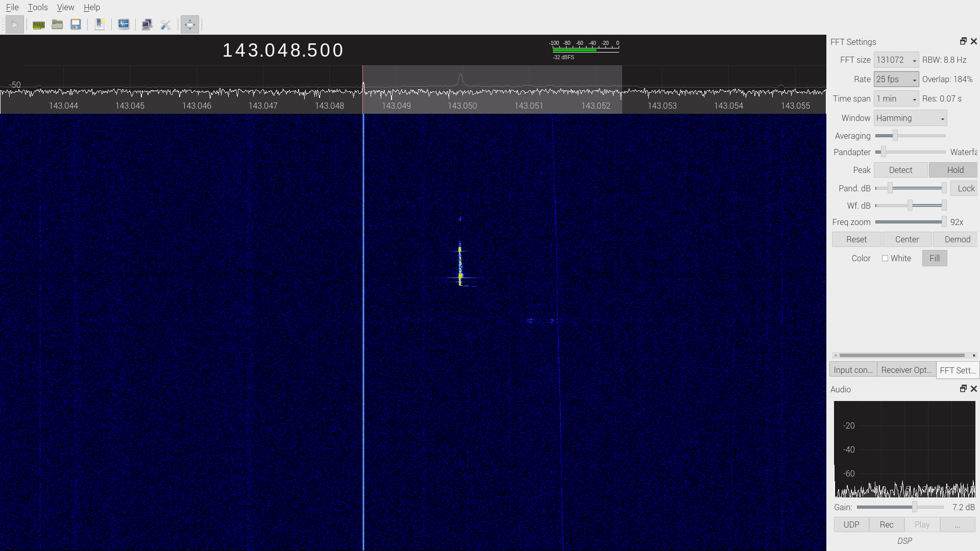This screenshot has width=980, height=551.
Task: Open the File menu
Action: pyautogui.click(x=12, y=7)
